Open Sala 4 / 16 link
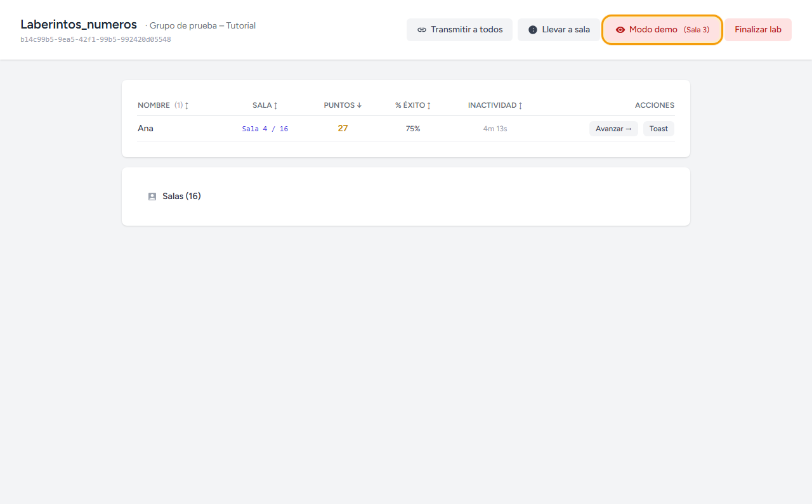 point(265,129)
